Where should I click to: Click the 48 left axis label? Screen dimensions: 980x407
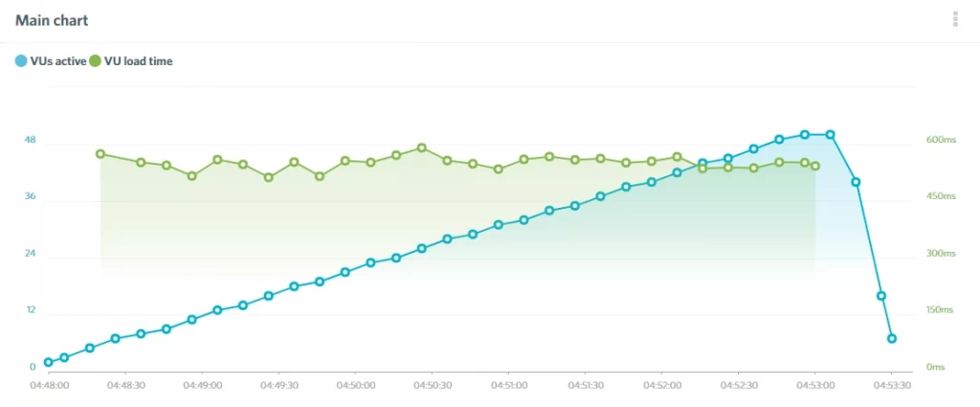(30, 140)
